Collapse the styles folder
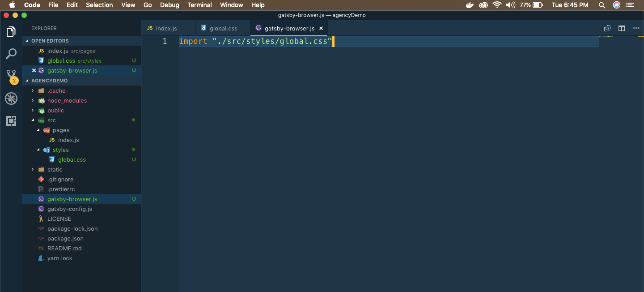This screenshot has height=292, width=644. [38, 150]
